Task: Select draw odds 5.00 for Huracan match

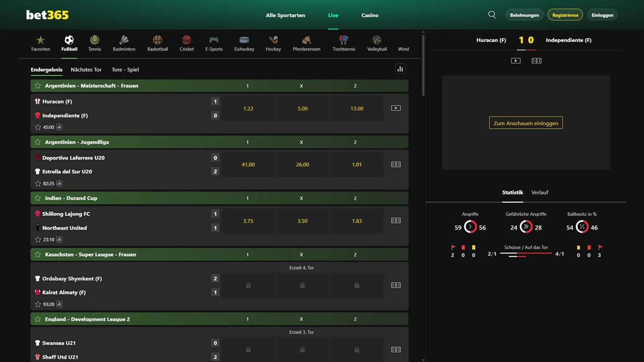Action: [x=302, y=108]
